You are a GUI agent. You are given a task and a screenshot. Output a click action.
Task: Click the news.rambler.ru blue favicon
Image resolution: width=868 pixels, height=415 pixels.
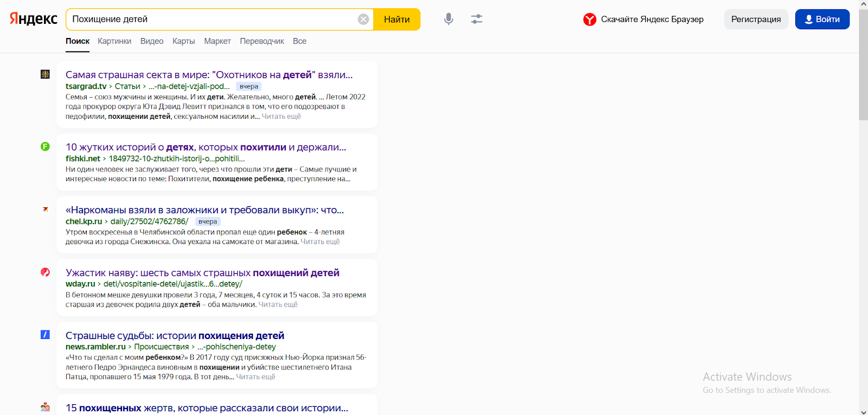(45, 335)
